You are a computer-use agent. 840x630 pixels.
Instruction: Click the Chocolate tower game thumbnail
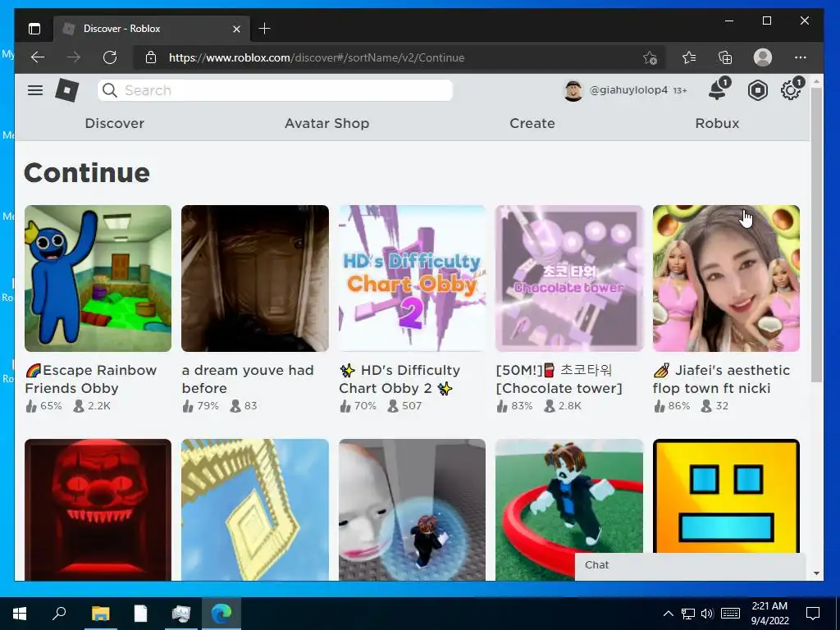click(569, 279)
